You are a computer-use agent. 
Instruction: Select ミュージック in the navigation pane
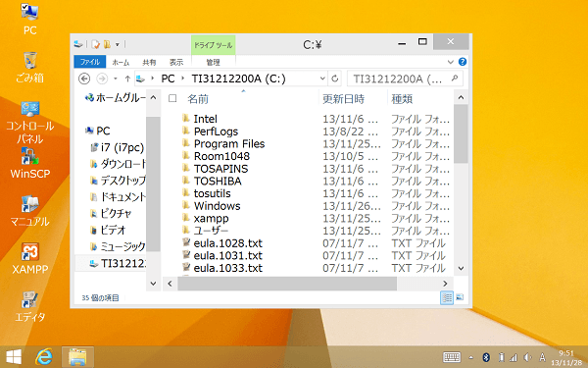click(x=118, y=246)
